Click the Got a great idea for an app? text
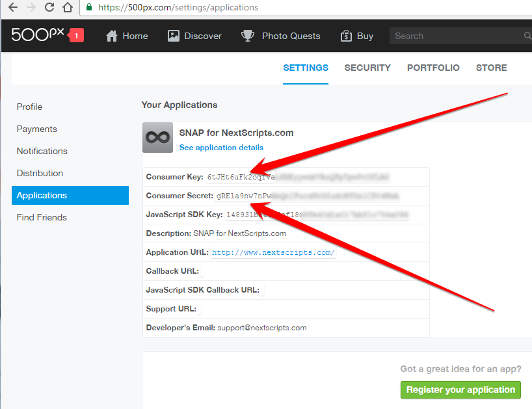The width and height of the screenshot is (532, 409). click(460, 369)
